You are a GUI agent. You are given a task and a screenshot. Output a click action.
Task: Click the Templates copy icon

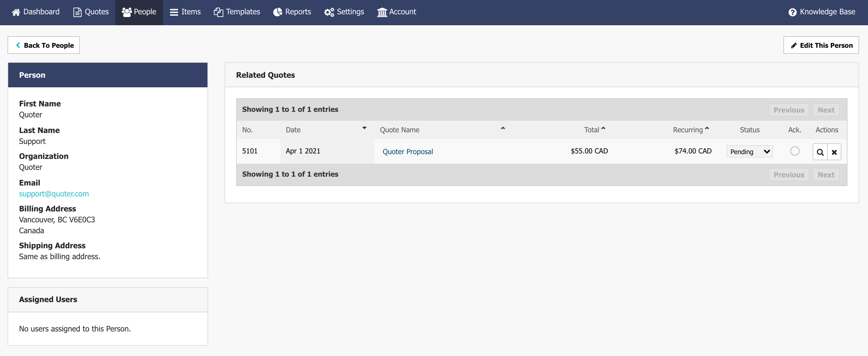pos(218,12)
